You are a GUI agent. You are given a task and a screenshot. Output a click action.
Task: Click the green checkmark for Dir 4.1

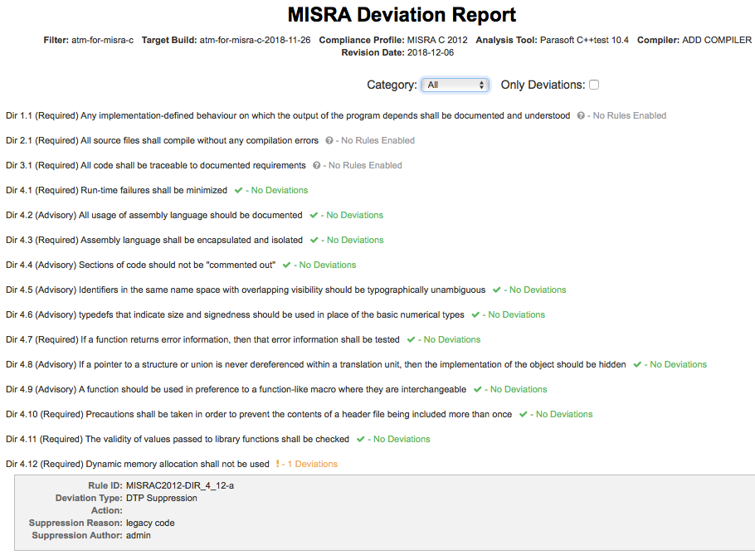click(238, 191)
